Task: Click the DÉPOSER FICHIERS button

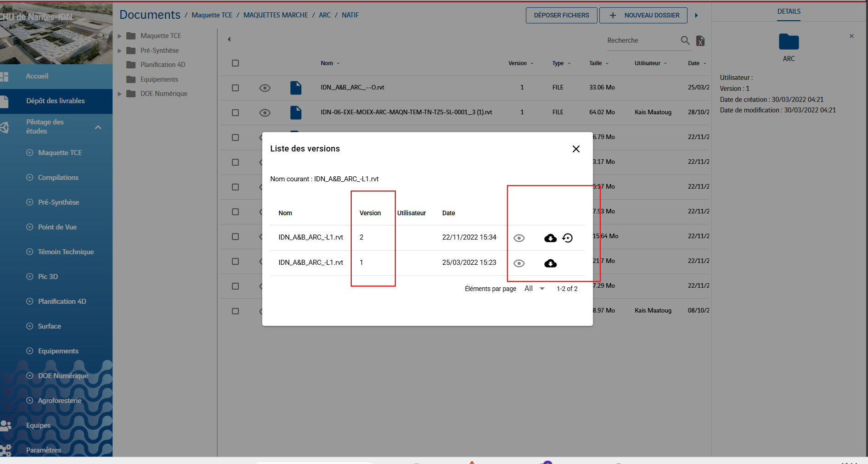Action: [x=561, y=15]
